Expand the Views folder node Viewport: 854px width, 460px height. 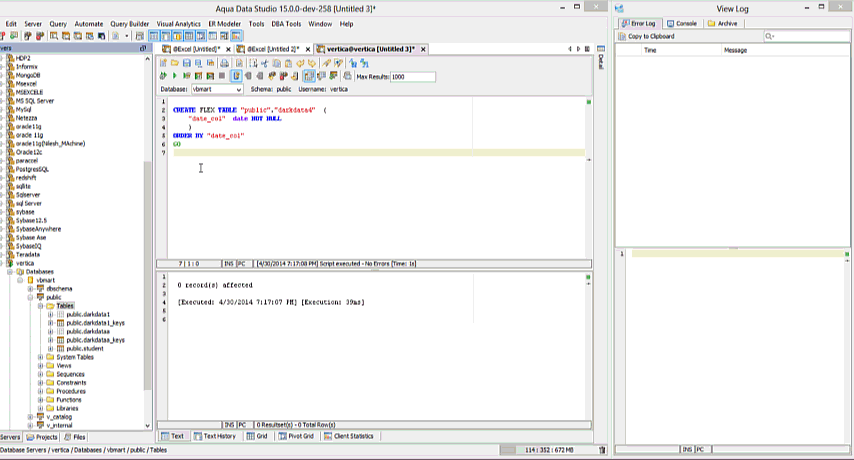(40, 366)
